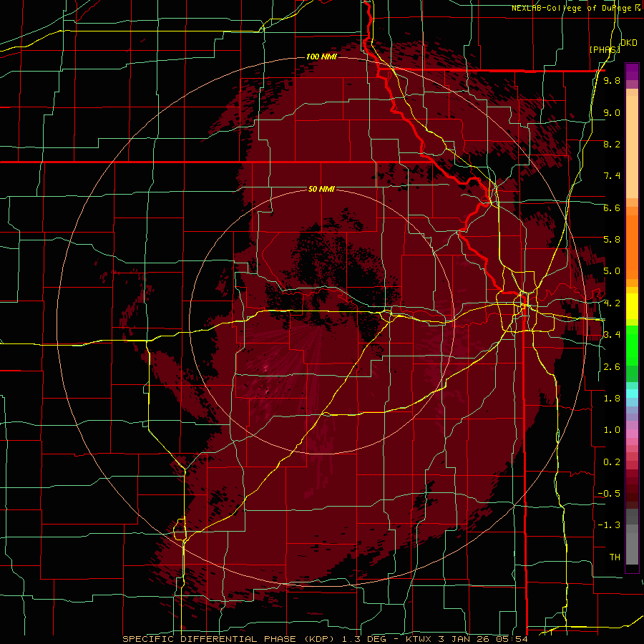Pick the yellow segment of the color bar

(x=632, y=306)
